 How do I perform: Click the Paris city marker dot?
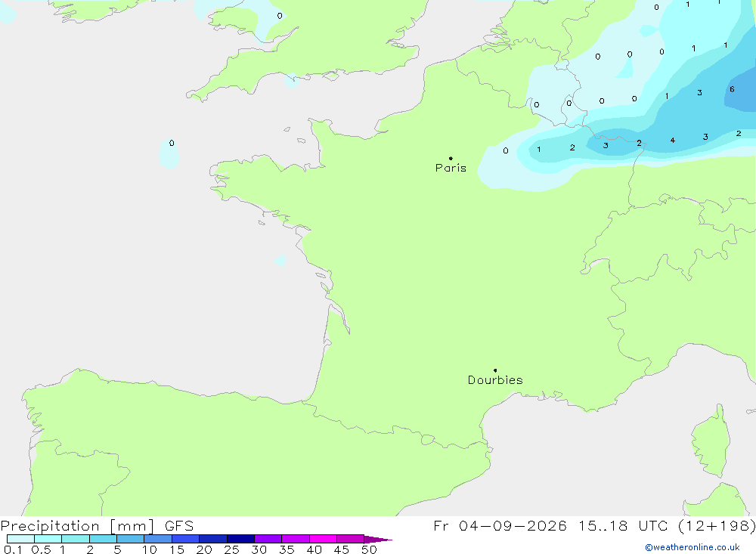point(451,158)
